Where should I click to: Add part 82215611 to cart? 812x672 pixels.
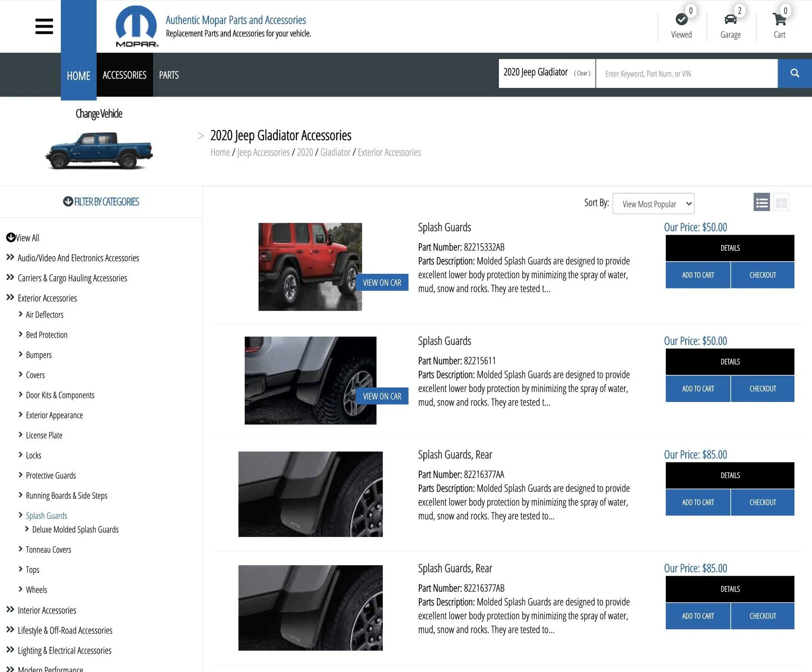point(698,389)
